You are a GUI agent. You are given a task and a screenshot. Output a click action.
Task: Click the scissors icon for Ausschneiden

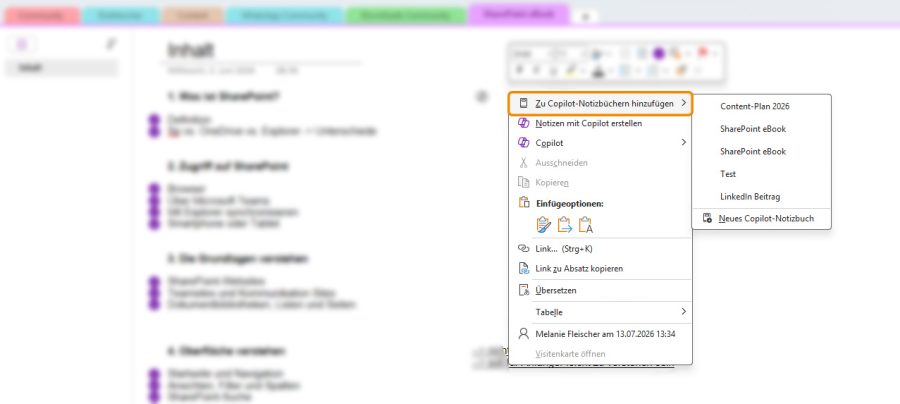pyautogui.click(x=523, y=162)
